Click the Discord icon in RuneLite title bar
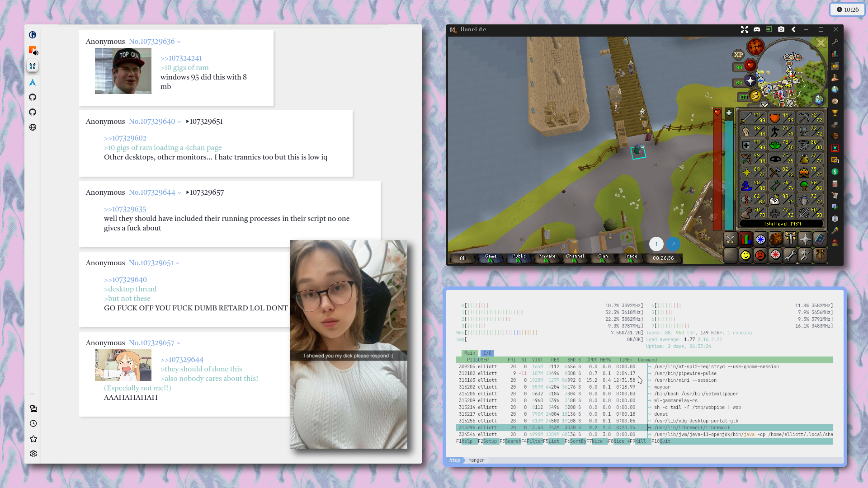The width and height of the screenshot is (868, 488). coord(757,29)
